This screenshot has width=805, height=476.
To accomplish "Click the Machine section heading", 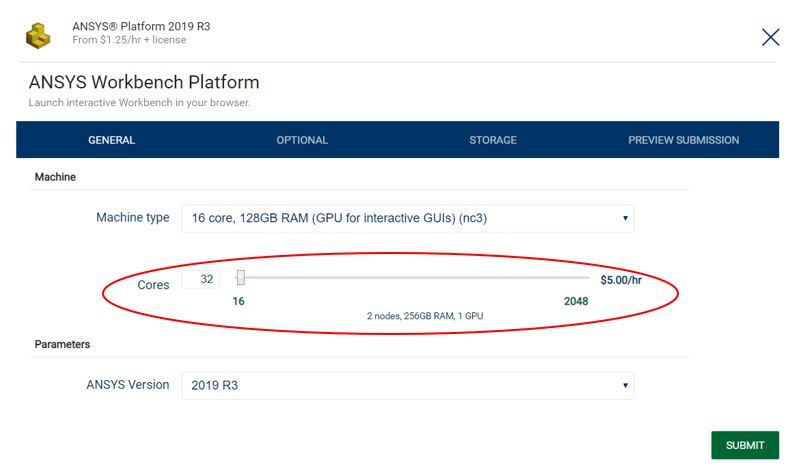I will 55,177.
